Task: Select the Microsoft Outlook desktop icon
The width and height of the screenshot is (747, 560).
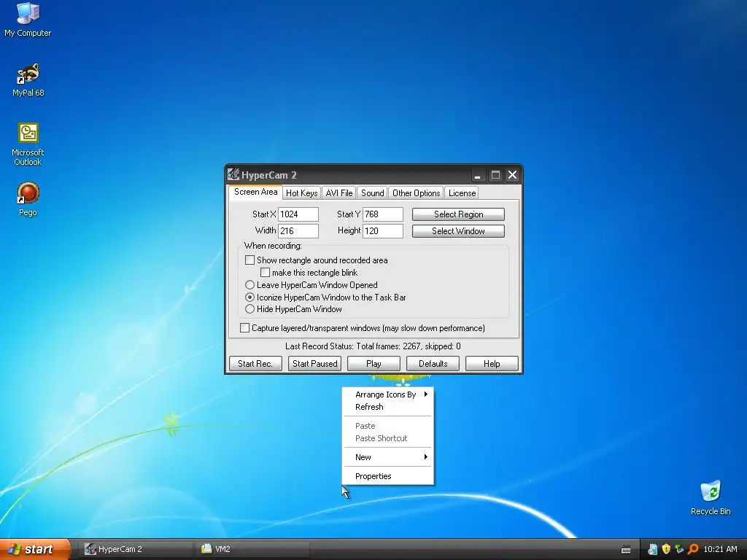Action: (28, 144)
